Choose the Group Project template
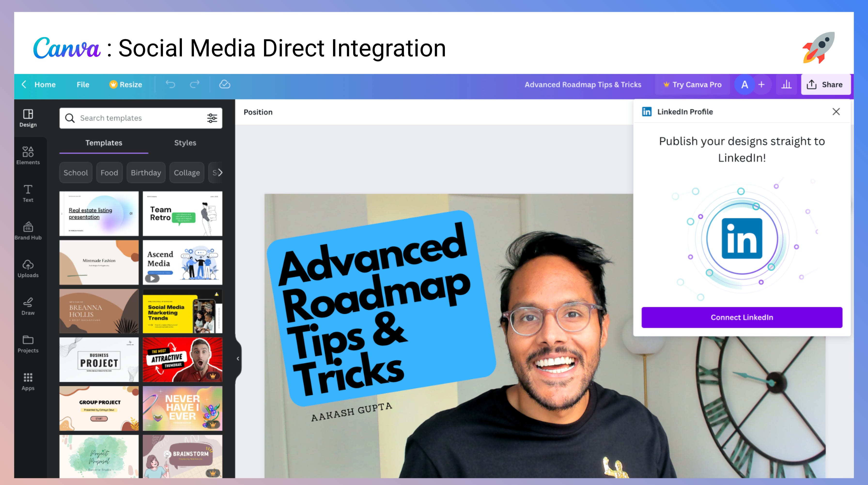Viewport: 868px width, 485px height. (99, 409)
